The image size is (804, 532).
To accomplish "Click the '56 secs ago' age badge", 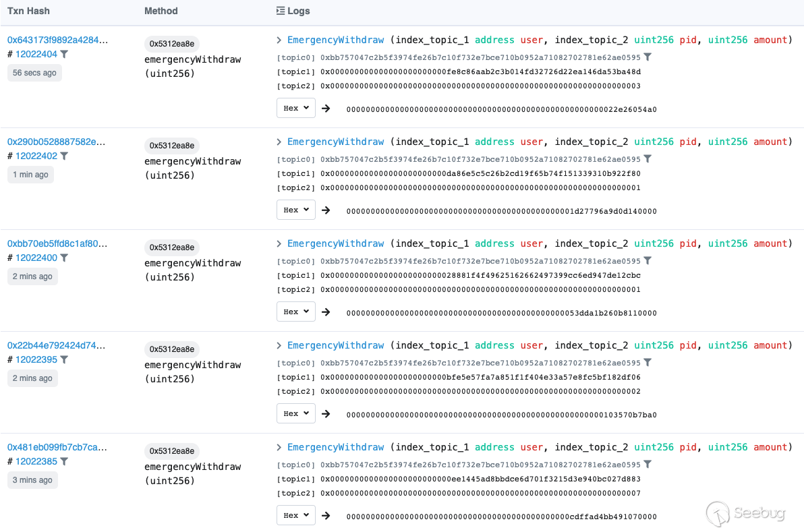I will tap(34, 73).
